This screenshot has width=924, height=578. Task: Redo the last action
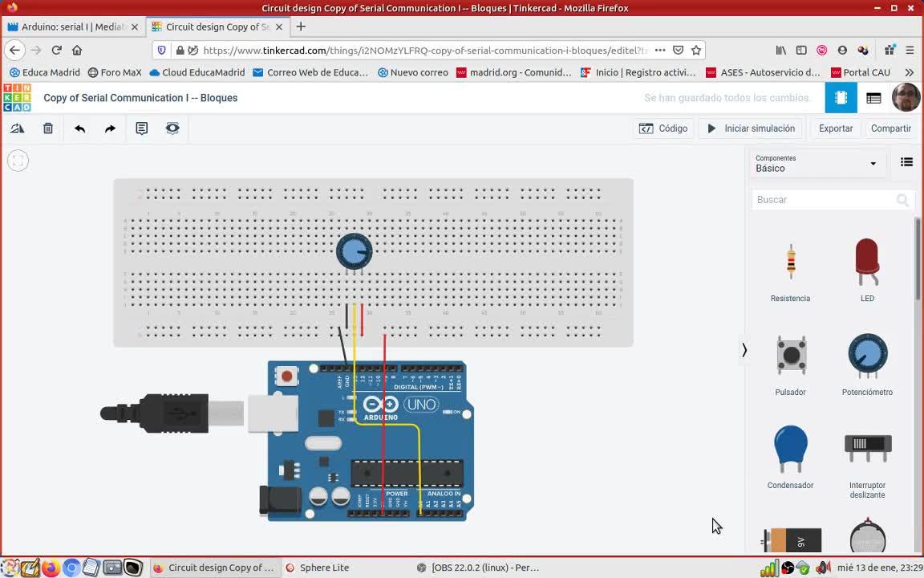tap(110, 128)
